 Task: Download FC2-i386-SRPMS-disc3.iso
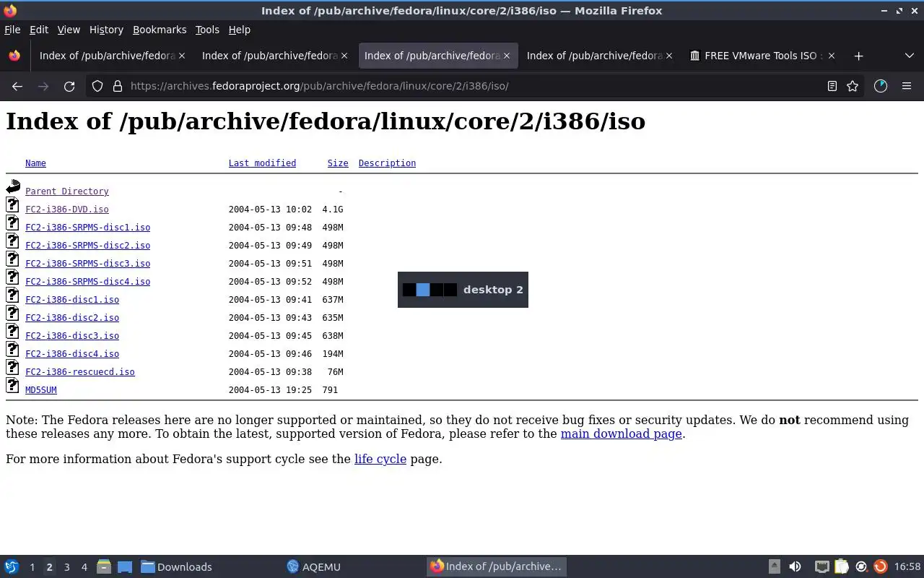88,264
